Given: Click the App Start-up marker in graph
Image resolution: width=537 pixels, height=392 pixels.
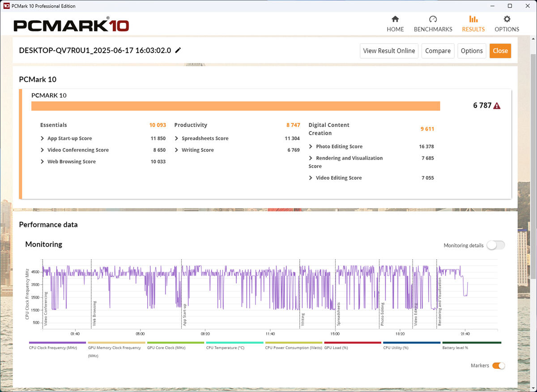Looking at the screenshot, I should pyautogui.click(x=184, y=314).
